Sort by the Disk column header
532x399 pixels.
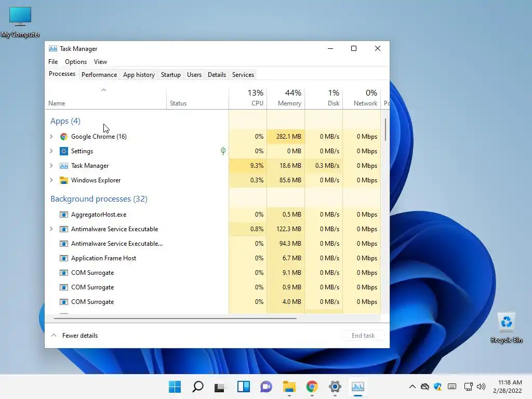point(324,98)
